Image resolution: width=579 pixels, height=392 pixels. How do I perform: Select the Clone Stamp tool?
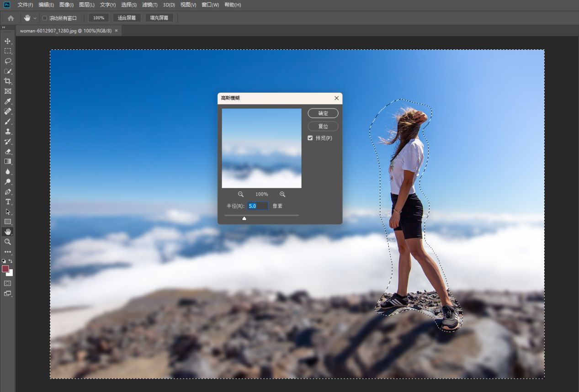(7, 131)
